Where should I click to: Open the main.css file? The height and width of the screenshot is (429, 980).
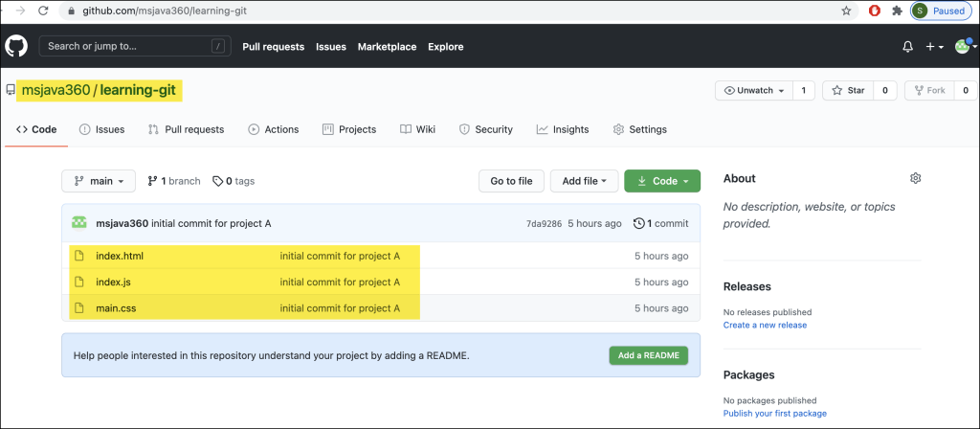click(x=116, y=308)
